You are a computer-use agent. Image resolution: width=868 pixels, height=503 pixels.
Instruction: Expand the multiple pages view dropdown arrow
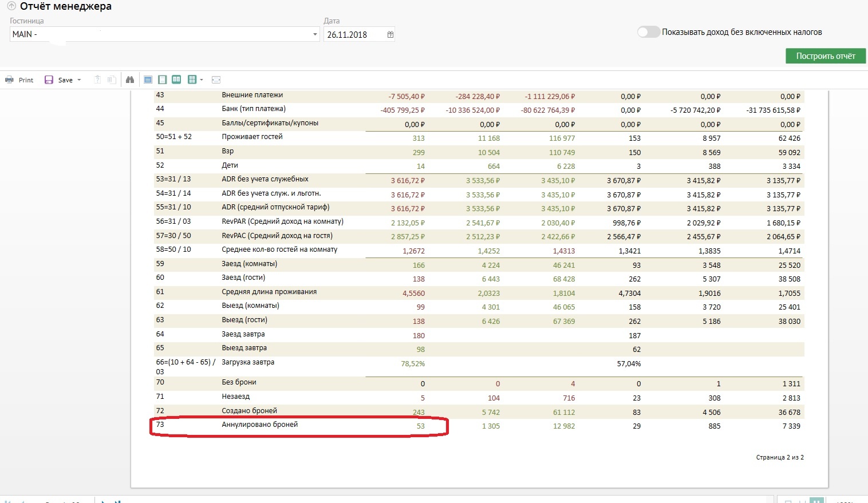(x=202, y=80)
